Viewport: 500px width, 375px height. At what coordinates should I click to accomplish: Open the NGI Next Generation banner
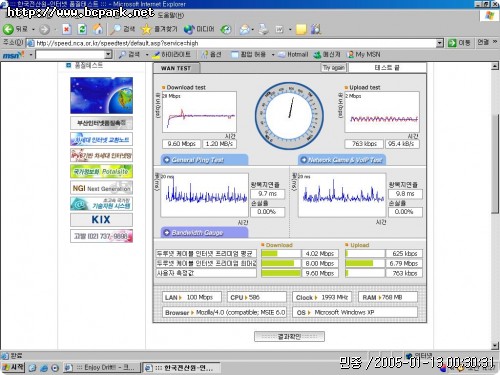[x=101, y=188]
